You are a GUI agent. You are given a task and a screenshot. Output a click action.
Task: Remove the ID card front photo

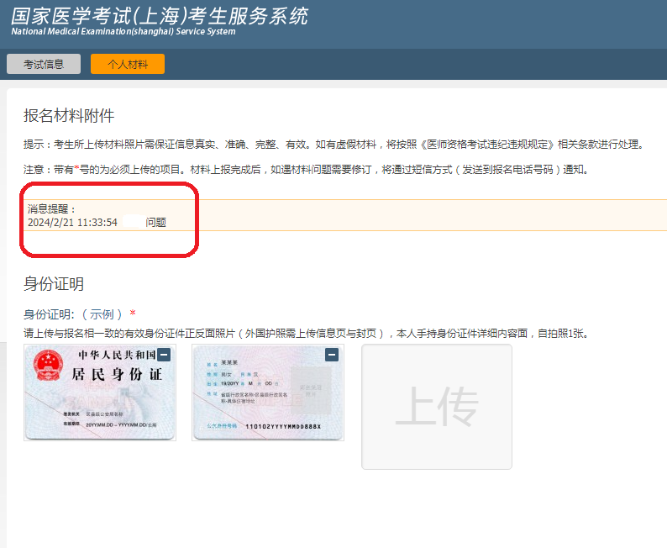164,355
